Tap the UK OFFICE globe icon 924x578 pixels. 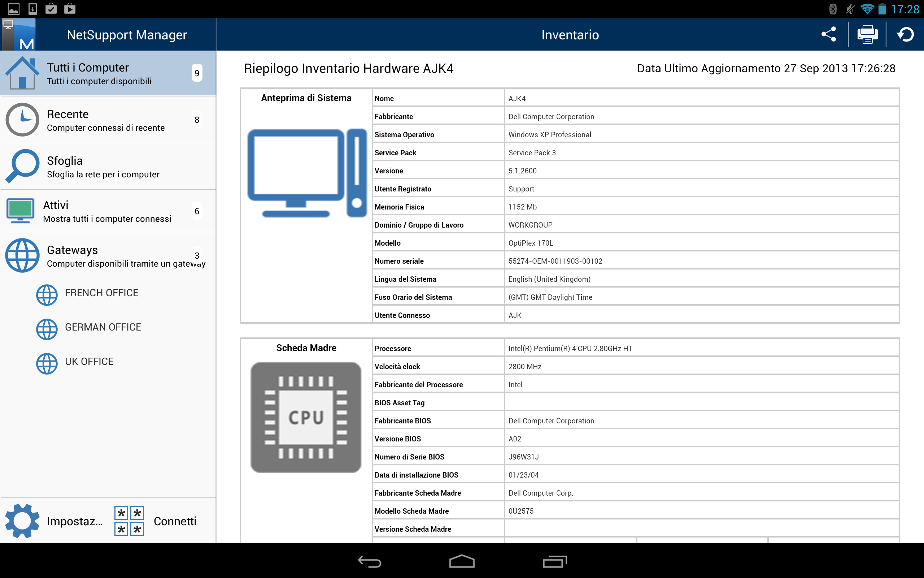pos(47,363)
